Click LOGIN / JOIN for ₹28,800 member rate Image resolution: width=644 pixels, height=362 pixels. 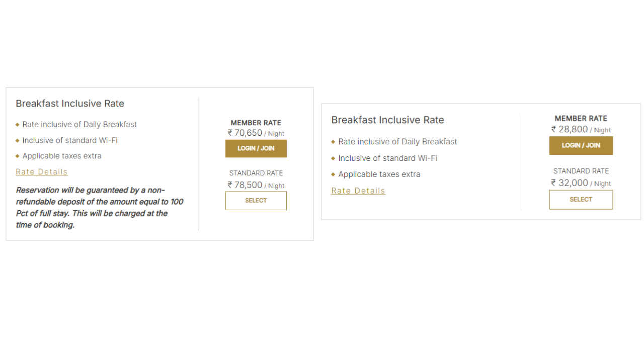pyautogui.click(x=581, y=145)
